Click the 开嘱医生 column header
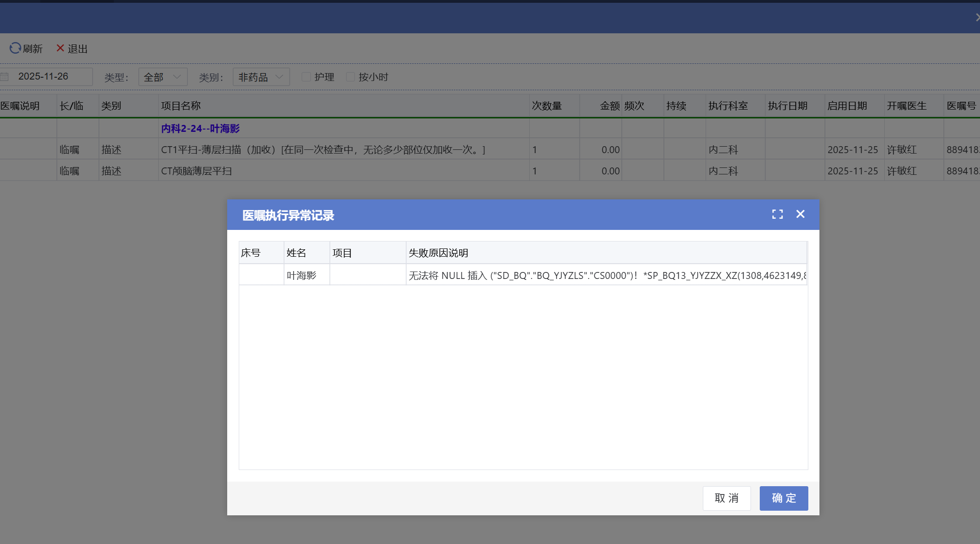 [906, 106]
